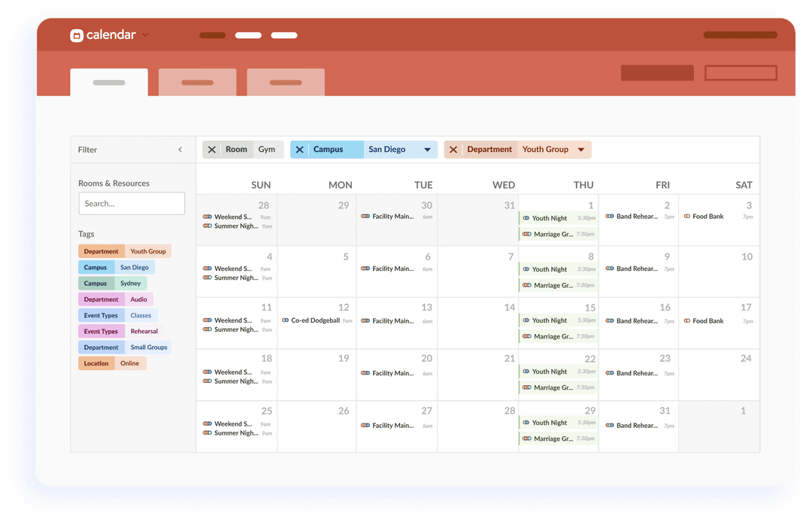Open the San Diego campus dropdown
The height and width of the screenshot is (522, 812).
[x=426, y=149]
